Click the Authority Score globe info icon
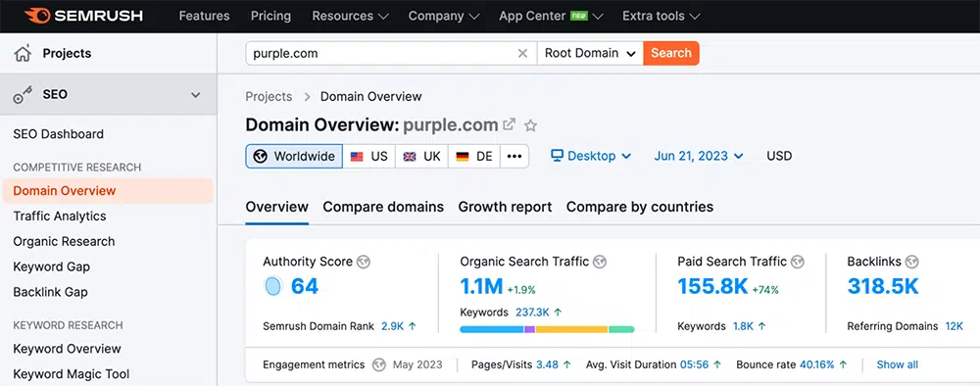Screen dimensions: 980x386 pos(364,262)
